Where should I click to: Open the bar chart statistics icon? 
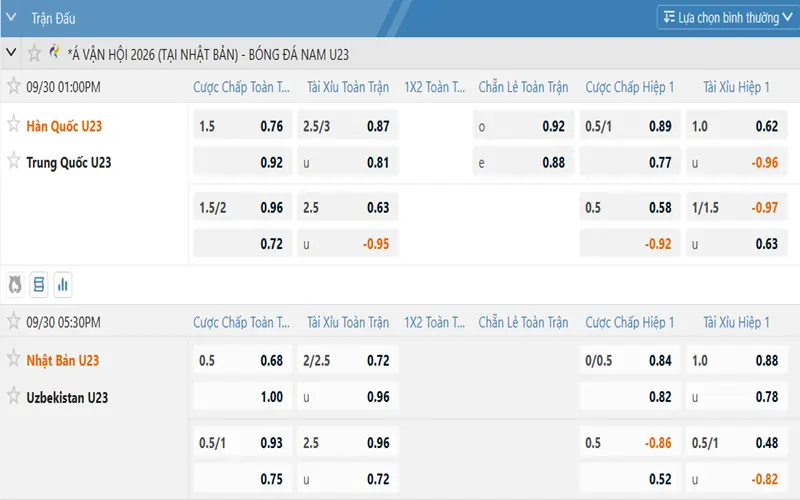coord(63,285)
